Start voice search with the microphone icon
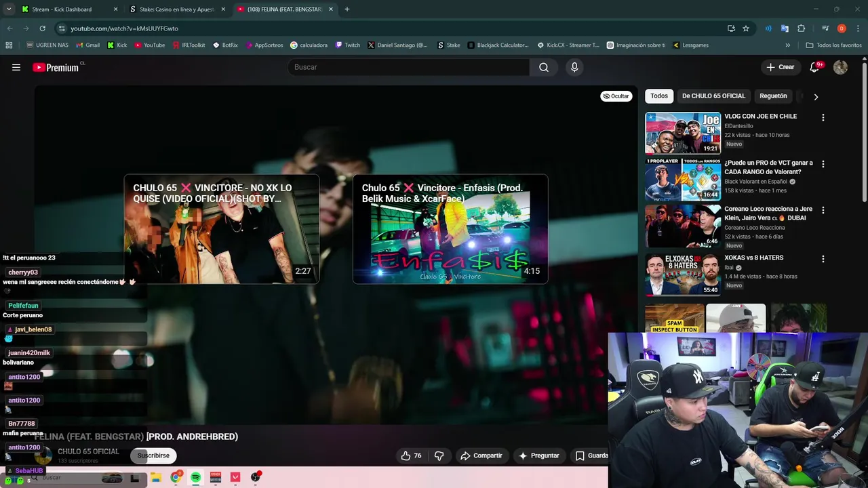 click(574, 67)
